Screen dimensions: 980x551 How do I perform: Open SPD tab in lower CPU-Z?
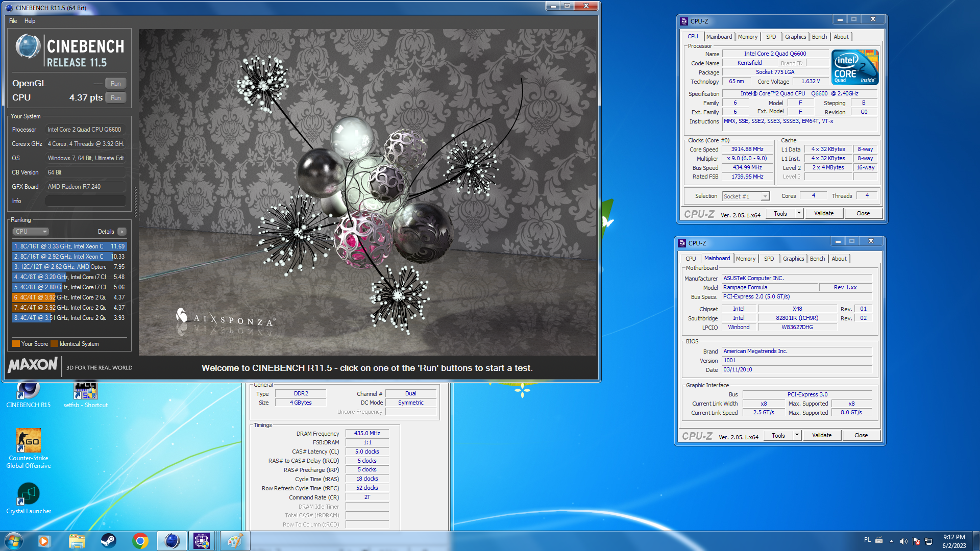coord(769,259)
